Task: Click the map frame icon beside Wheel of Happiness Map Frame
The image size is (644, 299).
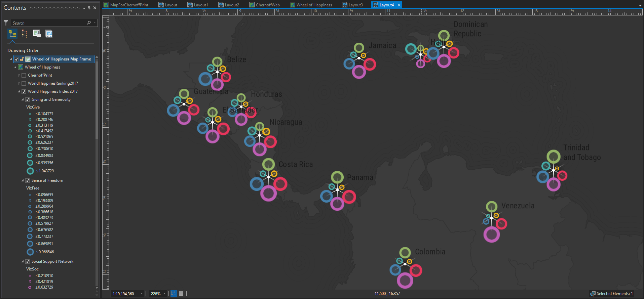Action: click(x=28, y=59)
